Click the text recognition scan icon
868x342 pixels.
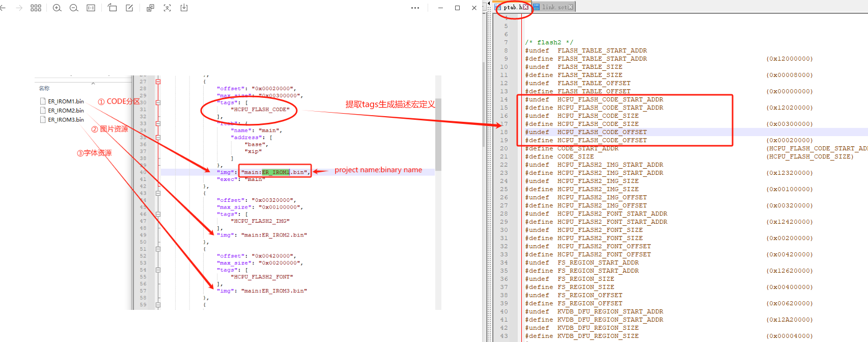click(x=167, y=8)
